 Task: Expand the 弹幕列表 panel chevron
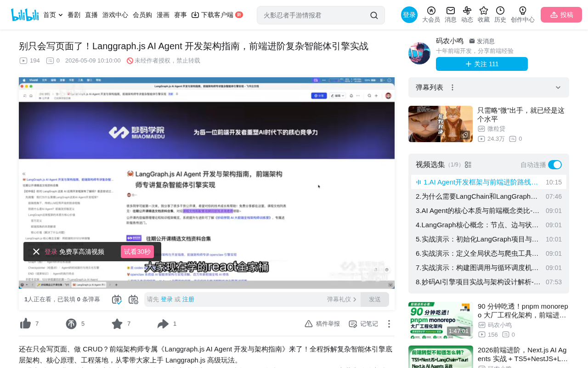(558, 87)
